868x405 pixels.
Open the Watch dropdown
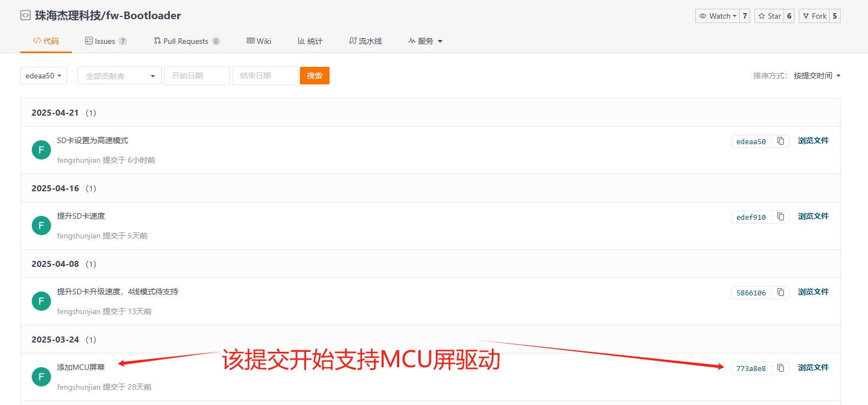click(x=717, y=16)
